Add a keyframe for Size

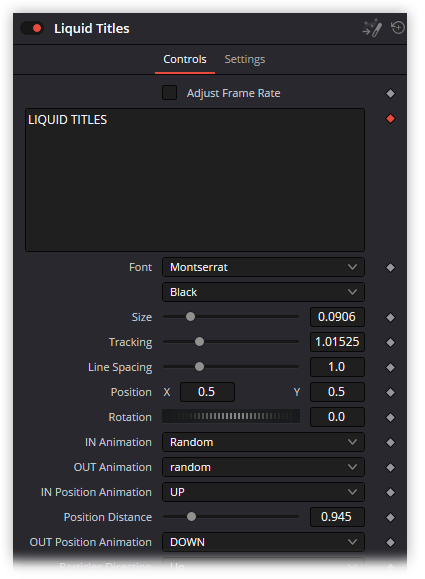[390, 317]
